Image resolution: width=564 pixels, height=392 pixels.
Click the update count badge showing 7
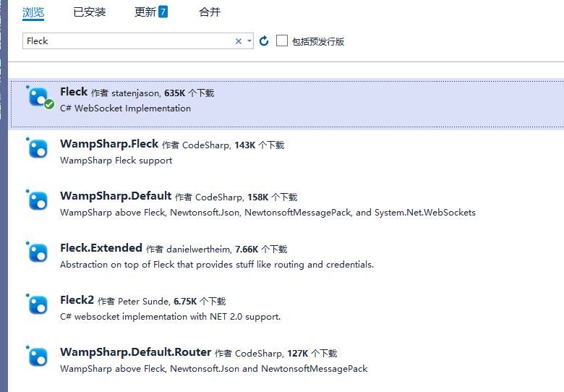(x=163, y=12)
